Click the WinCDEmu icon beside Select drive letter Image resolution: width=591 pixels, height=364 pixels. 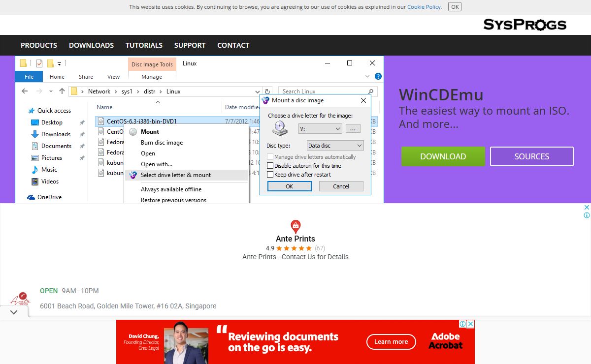tap(132, 175)
